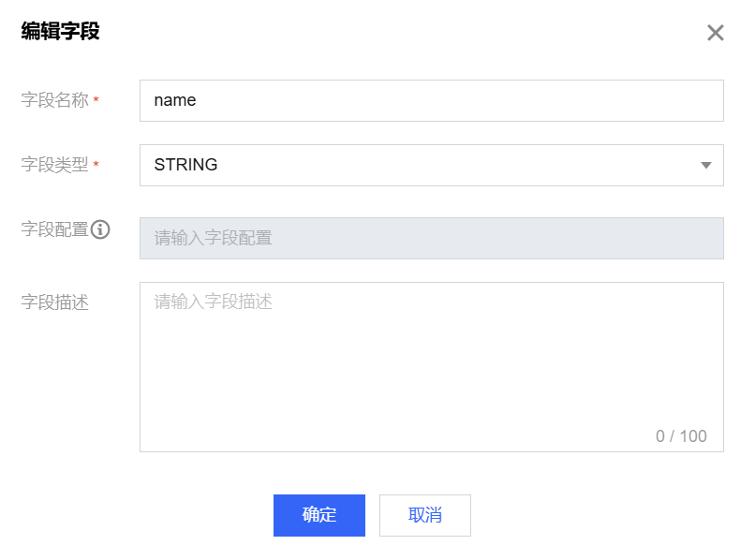Click the 请输入字段配置 placeholder text
The width and height of the screenshot is (755, 560).
pyautogui.click(x=213, y=238)
